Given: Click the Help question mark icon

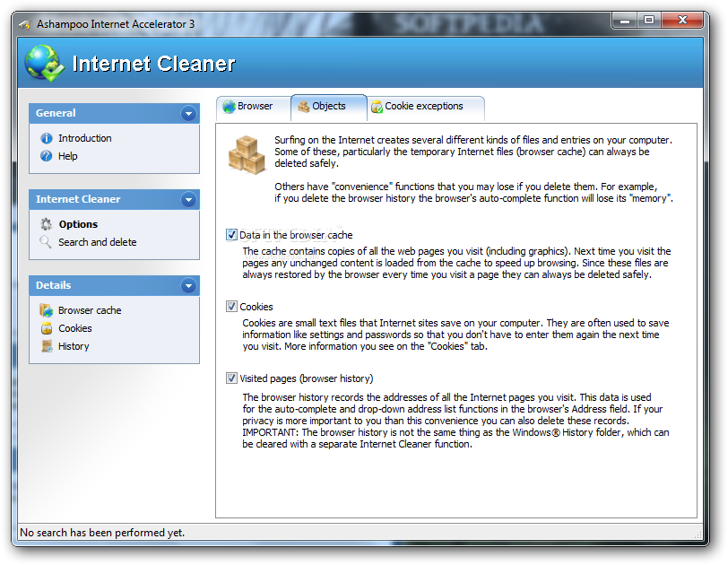Looking at the screenshot, I should click(47, 156).
